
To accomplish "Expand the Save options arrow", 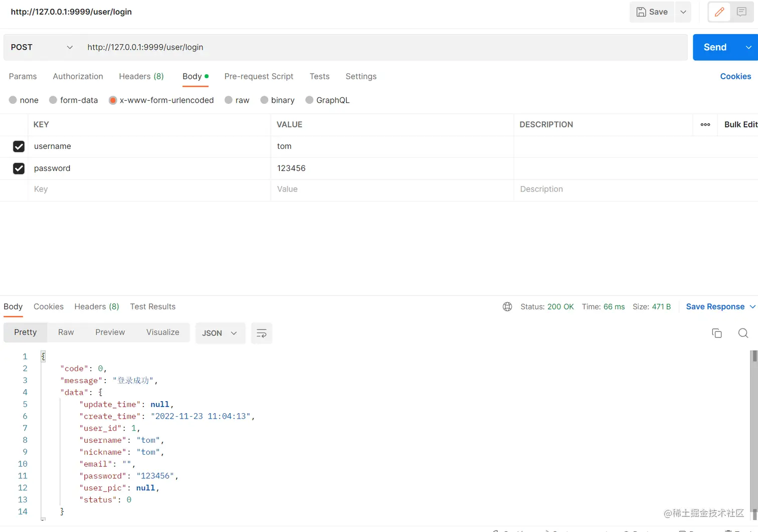I will coord(683,12).
